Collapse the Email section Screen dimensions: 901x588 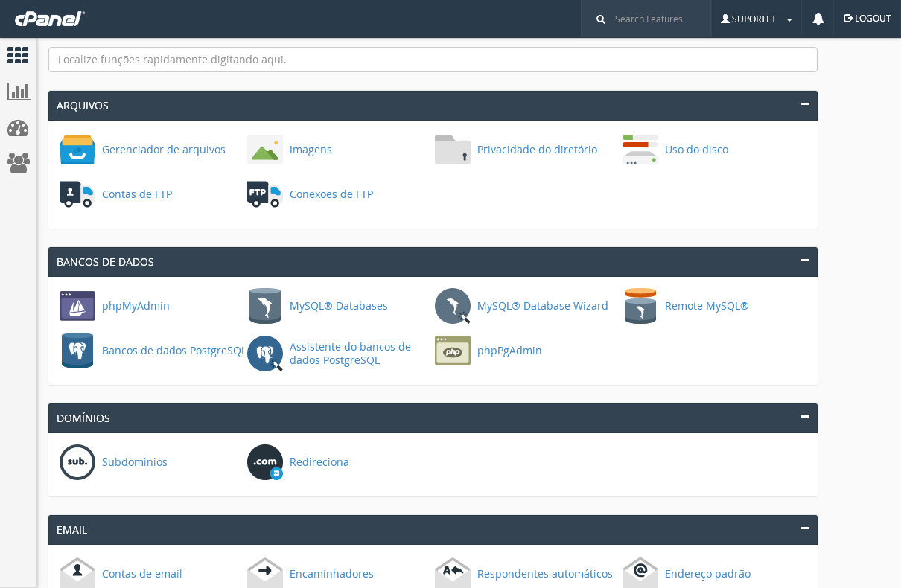805,528
